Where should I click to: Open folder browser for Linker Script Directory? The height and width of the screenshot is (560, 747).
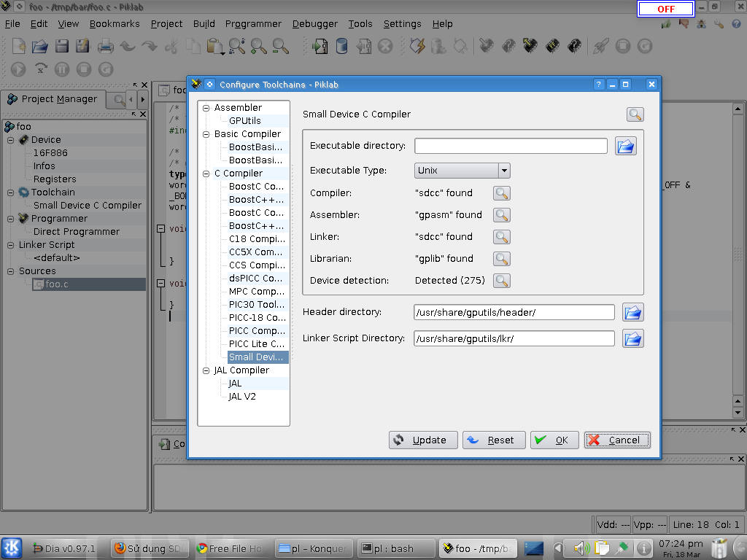tap(632, 339)
